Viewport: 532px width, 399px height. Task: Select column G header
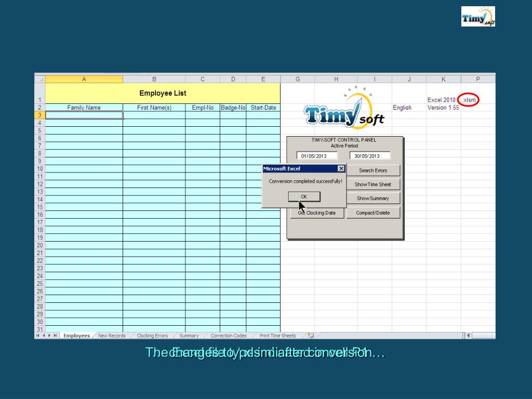[x=298, y=79]
